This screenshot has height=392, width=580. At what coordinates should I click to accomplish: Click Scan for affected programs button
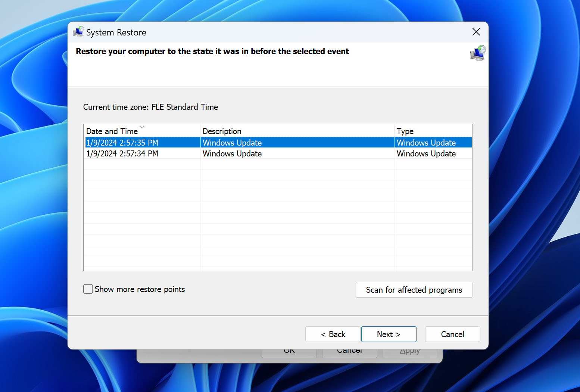tap(414, 290)
